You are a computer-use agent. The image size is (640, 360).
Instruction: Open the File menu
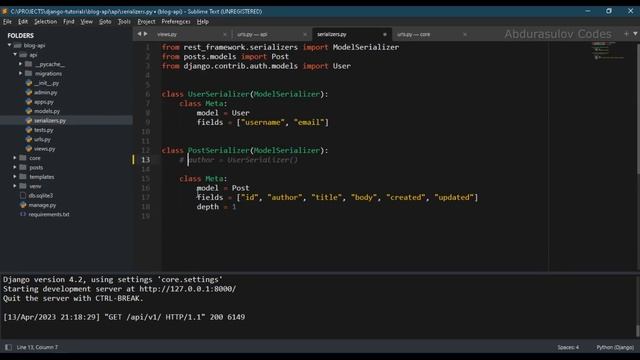pos(7,22)
